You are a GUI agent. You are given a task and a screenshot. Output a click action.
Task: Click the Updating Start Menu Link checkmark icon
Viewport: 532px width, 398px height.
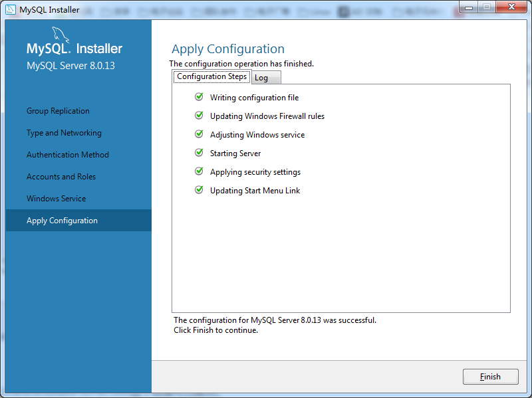click(199, 190)
